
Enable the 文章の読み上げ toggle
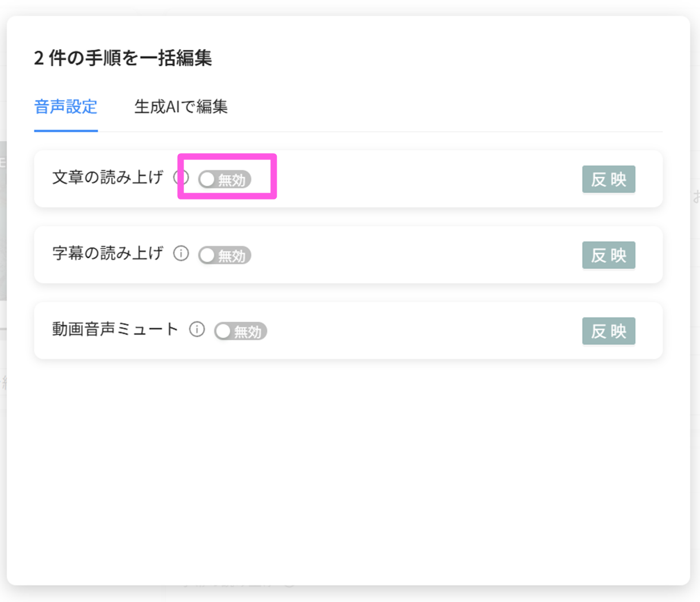click(224, 179)
